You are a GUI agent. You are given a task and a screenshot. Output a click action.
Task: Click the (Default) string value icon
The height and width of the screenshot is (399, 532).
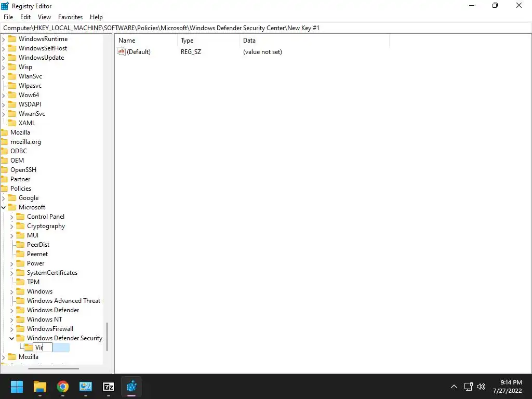(122, 51)
